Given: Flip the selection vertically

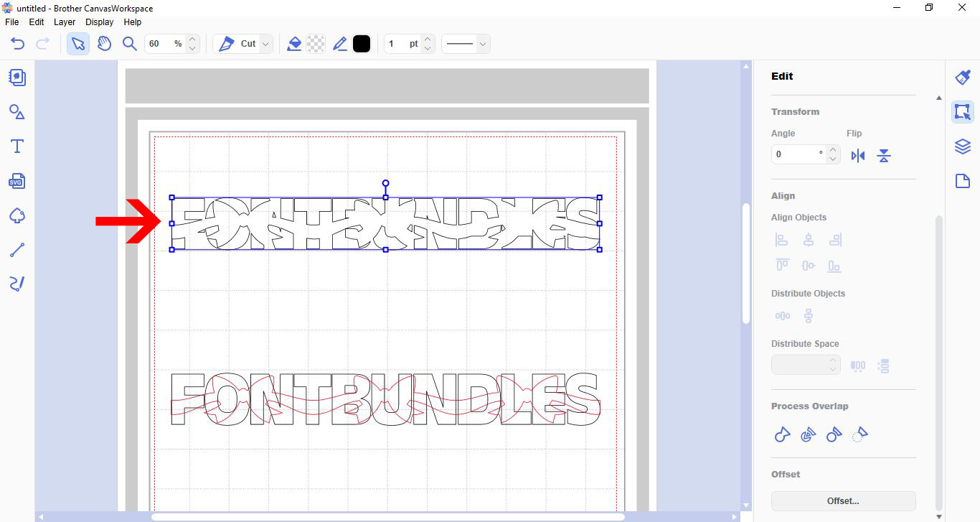Looking at the screenshot, I should point(884,156).
